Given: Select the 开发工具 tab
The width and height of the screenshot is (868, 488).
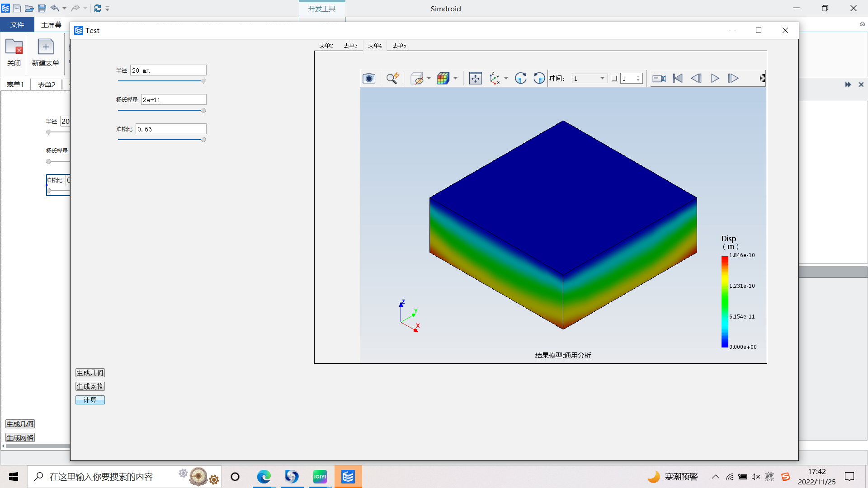Looking at the screenshot, I should coord(322,9).
